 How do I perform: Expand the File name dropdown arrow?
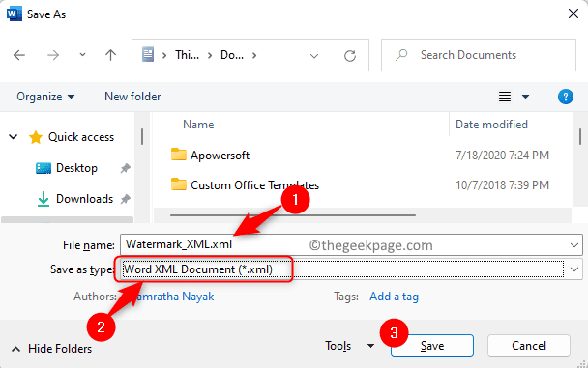pyautogui.click(x=574, y=245)
